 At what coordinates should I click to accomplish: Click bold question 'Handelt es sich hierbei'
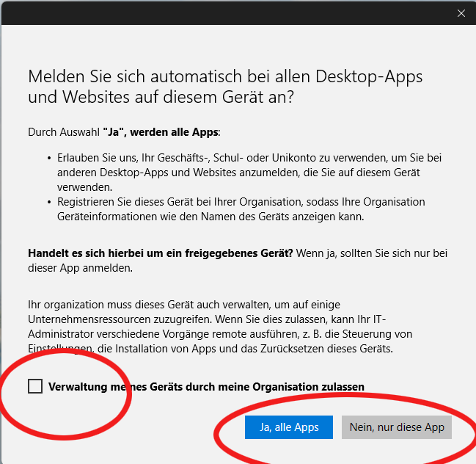click(x=161, y=253)
